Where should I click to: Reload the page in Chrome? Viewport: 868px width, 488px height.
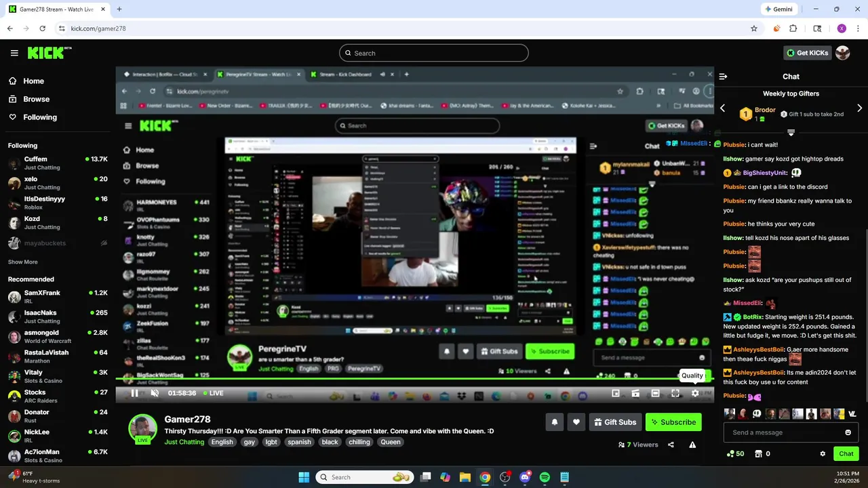pos(42,28)
